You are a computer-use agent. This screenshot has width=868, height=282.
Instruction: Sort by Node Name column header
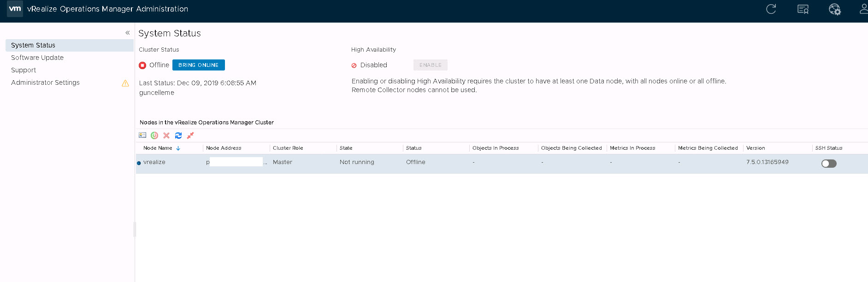coord(158,148)
